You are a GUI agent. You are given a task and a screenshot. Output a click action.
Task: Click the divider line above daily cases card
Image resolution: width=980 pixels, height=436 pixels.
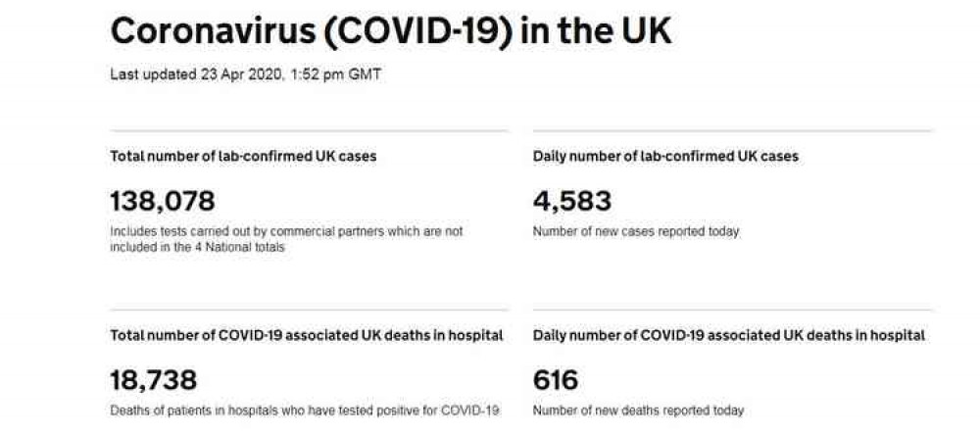732,131
